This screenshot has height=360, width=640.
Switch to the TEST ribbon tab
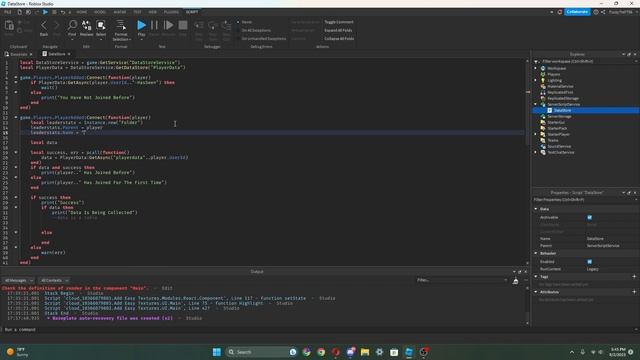[138, 12]
